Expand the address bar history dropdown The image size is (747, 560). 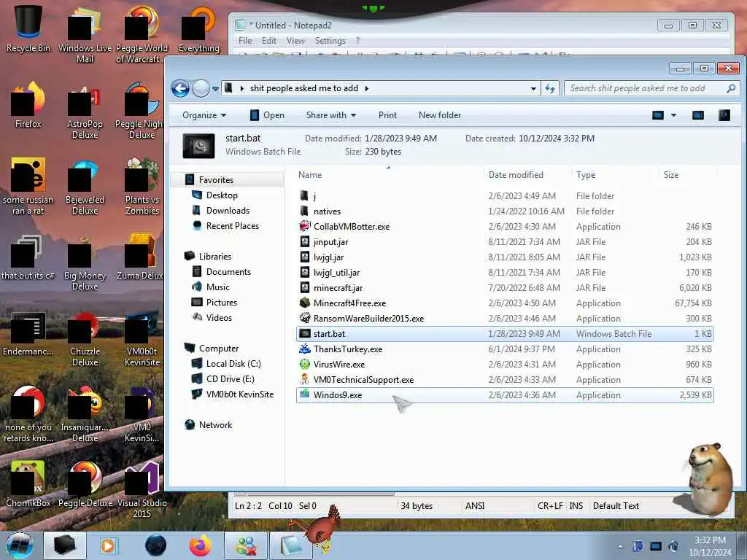[533, 88]
